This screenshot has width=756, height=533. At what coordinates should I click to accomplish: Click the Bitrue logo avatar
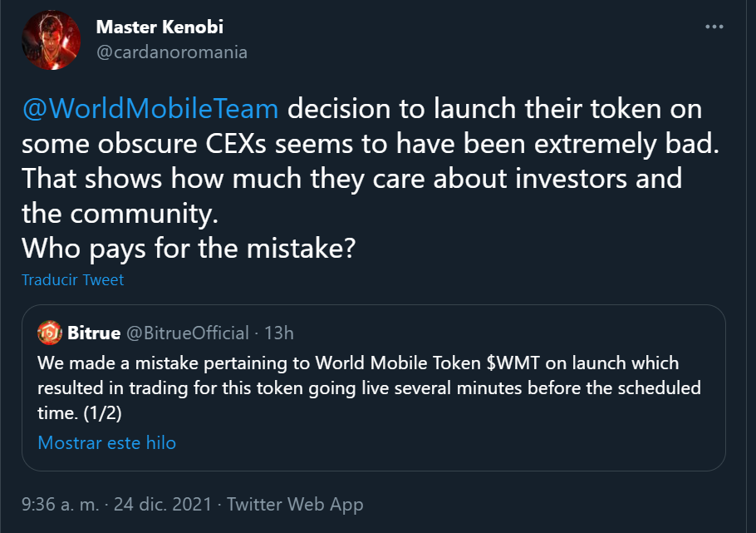coord(50,333)
